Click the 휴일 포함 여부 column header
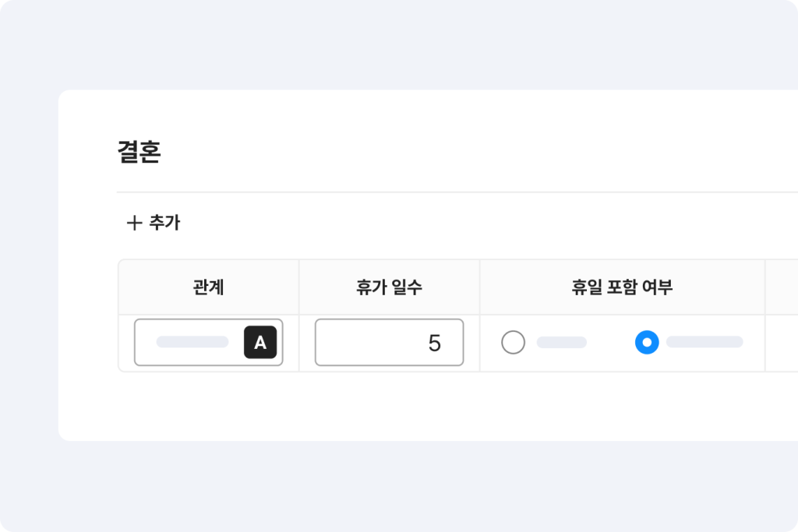The height and width of the screenshot is (532, 798). 622,287
